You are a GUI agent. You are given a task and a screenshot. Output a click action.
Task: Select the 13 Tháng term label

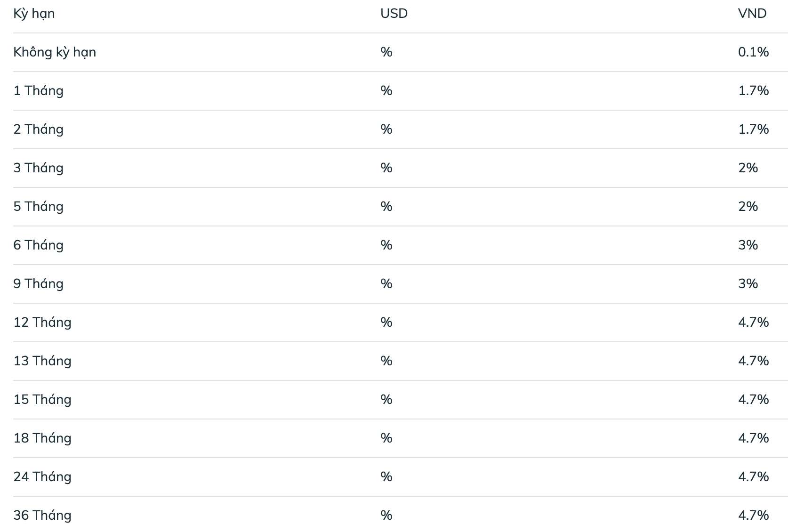pos(42,361)
